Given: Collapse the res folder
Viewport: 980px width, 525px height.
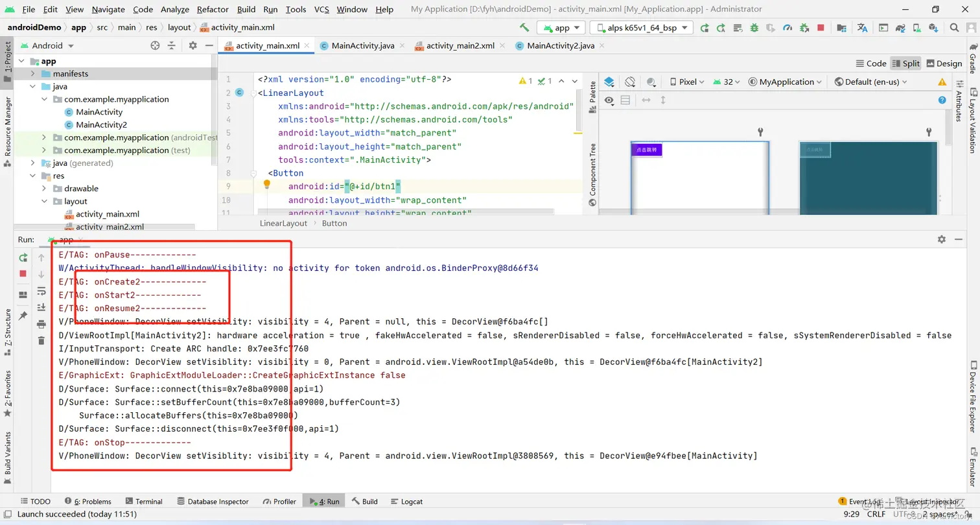Looking at the screenshot, I should (32, 176).
